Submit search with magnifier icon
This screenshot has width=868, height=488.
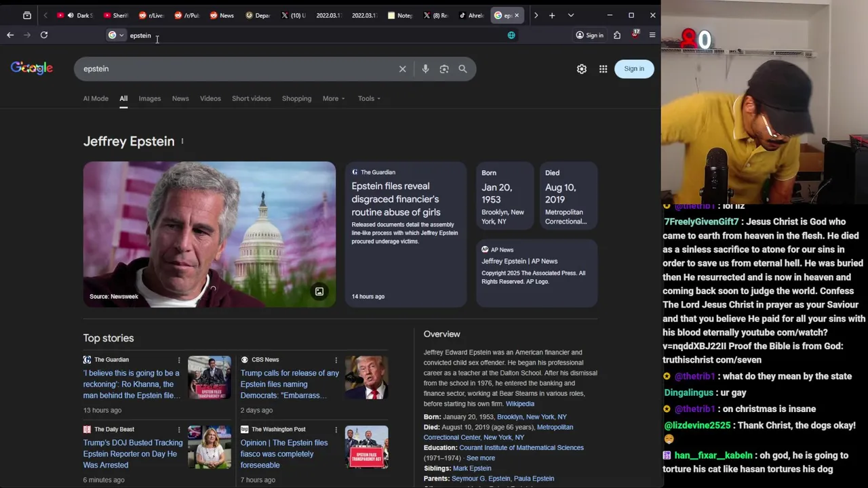[462, 68]
